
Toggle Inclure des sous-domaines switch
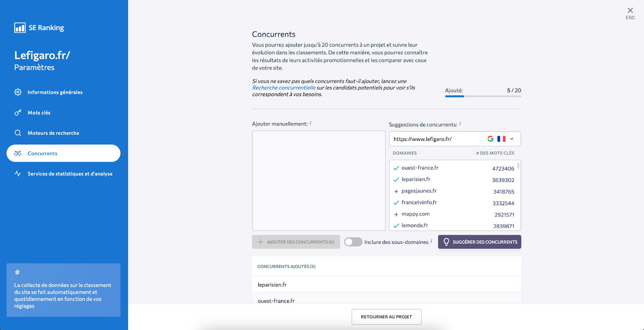[353, 242]
